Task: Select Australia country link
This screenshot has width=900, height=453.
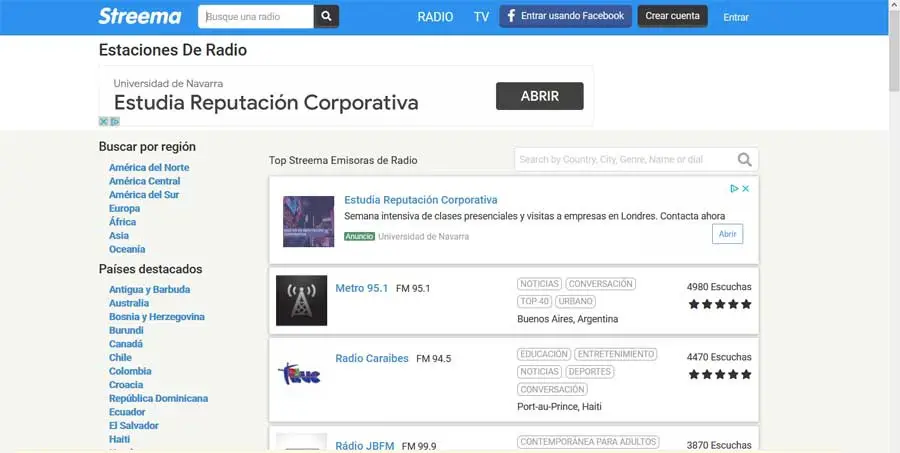Action: (129, 303)
